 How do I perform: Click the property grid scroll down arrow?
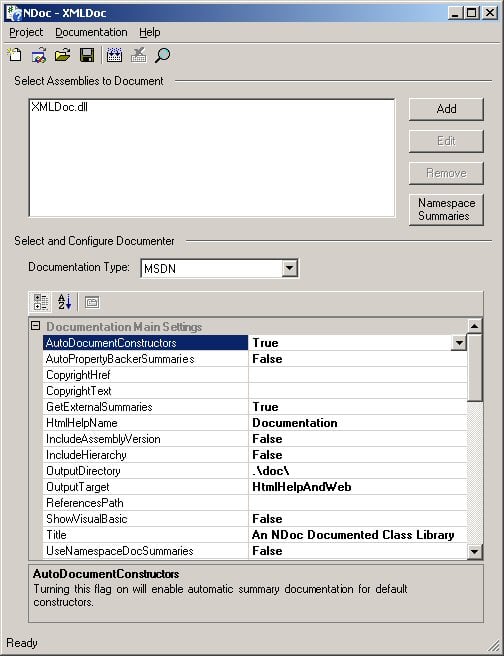coord(474,551)
